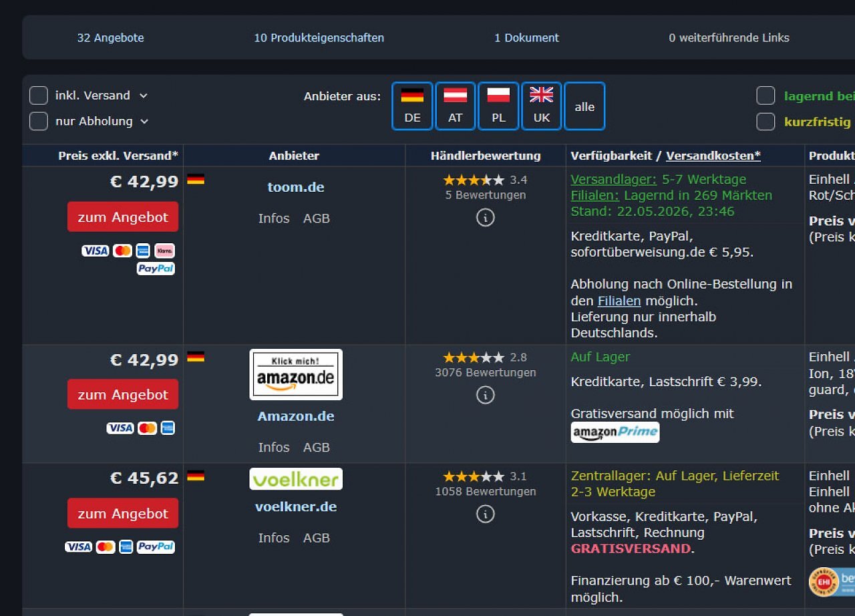Open Infos for toom.de
The image size is (855, 616).
tap(274, 218)
